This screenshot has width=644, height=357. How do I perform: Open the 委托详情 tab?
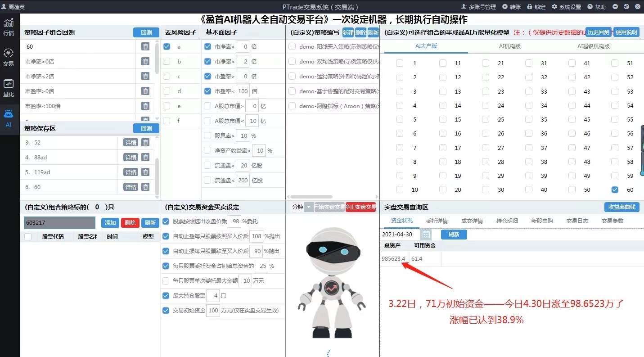(437, 221)
